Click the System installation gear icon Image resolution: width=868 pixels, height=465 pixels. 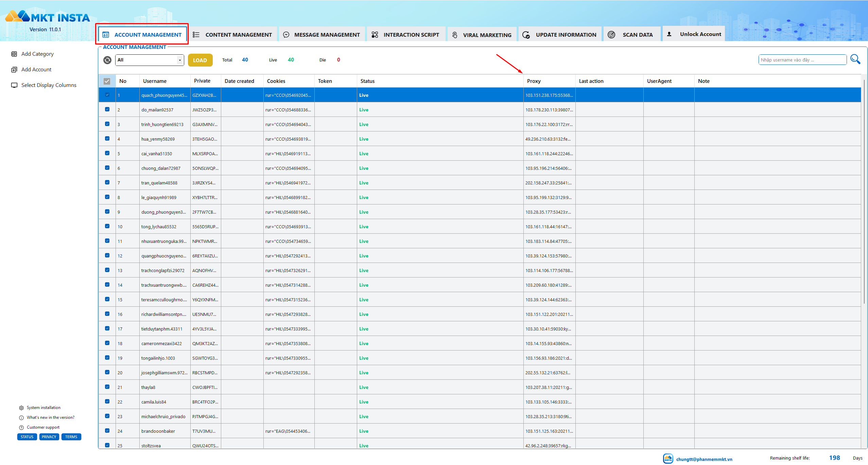21,408
